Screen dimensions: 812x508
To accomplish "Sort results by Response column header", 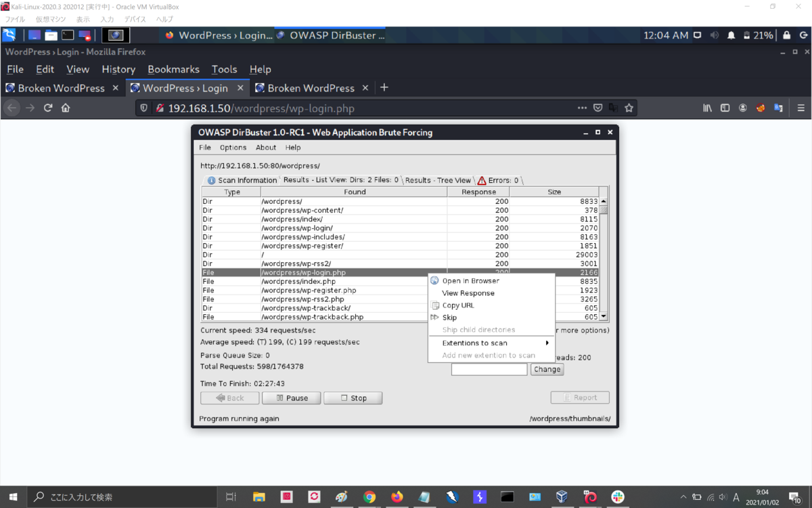I will tap(478, 192).
